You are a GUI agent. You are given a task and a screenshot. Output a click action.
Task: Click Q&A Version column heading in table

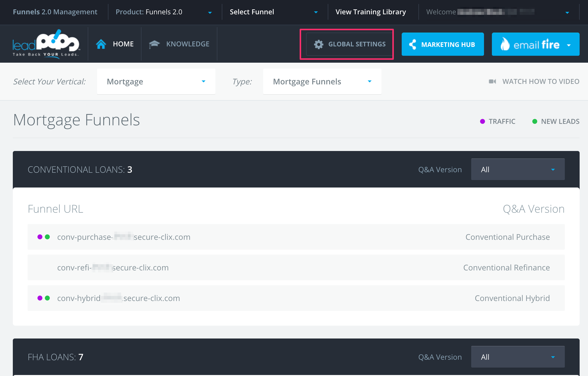tap(534, 209)
